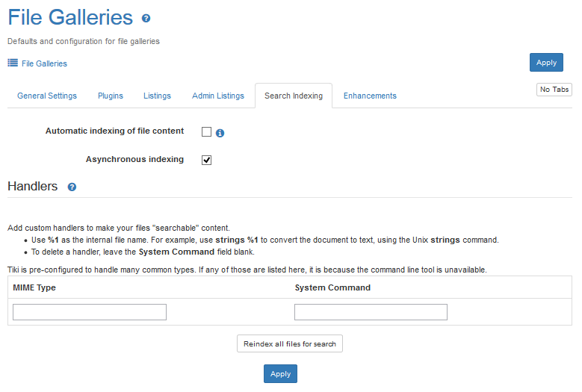The height and width of the screenshot is (392, 582).
Task: Open the File Galleries link below the description
Action: [44, 63]
